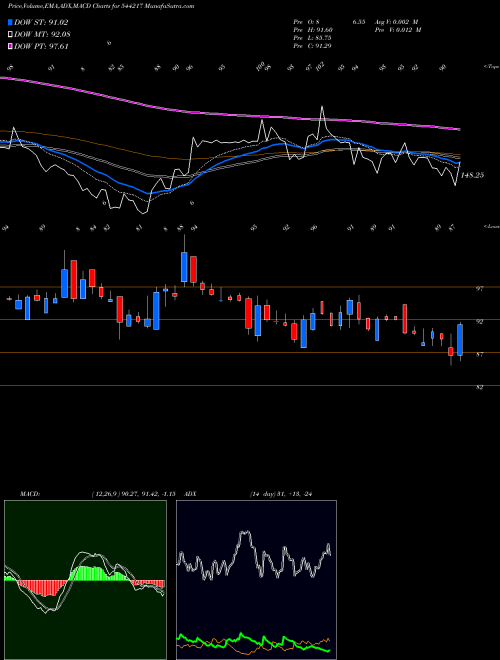This screenshot has width=500, height=660.
Task: Click the ADX '(14 day)' values text
Action: pos(282,494)
